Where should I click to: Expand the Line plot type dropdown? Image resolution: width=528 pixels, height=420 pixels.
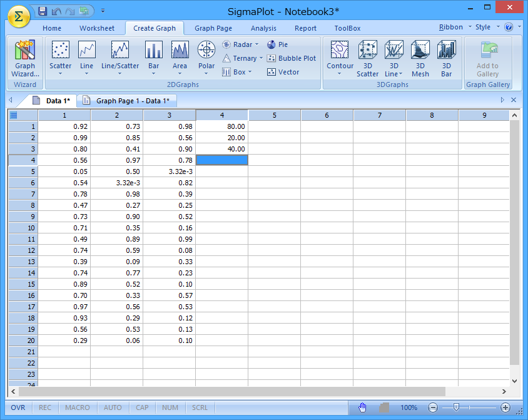pos(86,74)
